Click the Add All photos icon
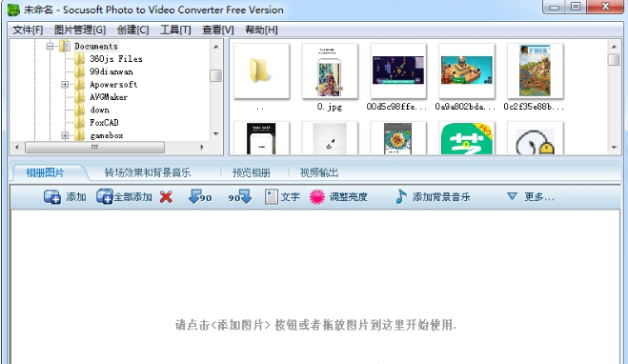Viewport: 628px width, 364px height. pos(104,196)
